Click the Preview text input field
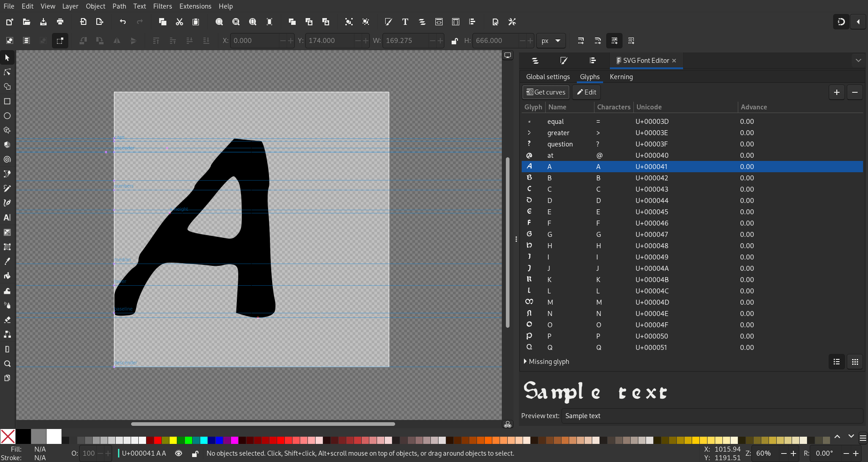Screen dimensions: 868x462 pos(712,416)
